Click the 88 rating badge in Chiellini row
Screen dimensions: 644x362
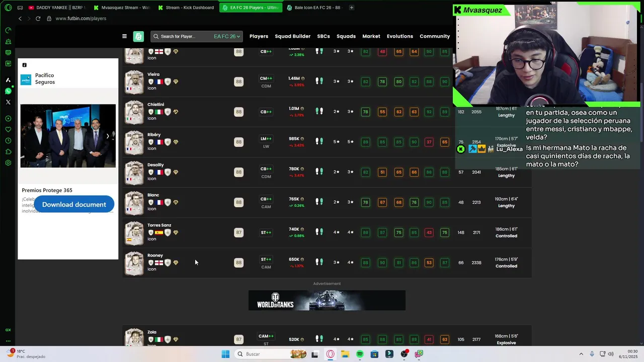click(x=238, y=112)
